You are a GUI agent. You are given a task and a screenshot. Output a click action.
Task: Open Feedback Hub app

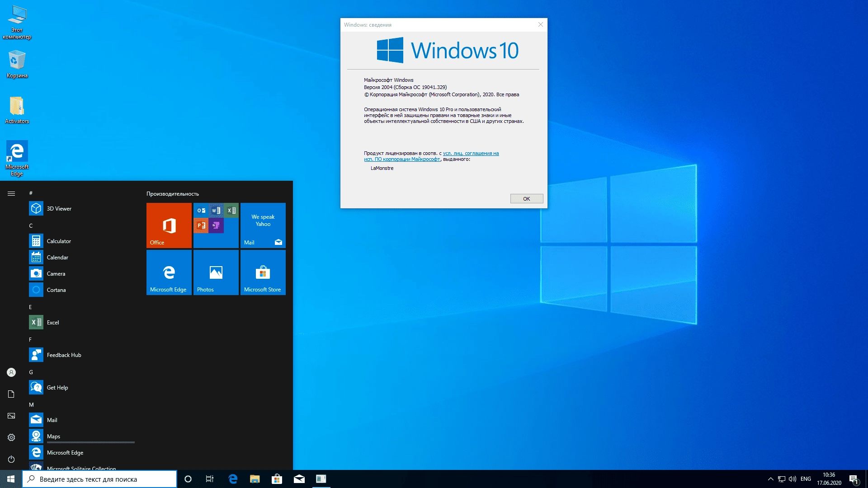coord(82,355)
